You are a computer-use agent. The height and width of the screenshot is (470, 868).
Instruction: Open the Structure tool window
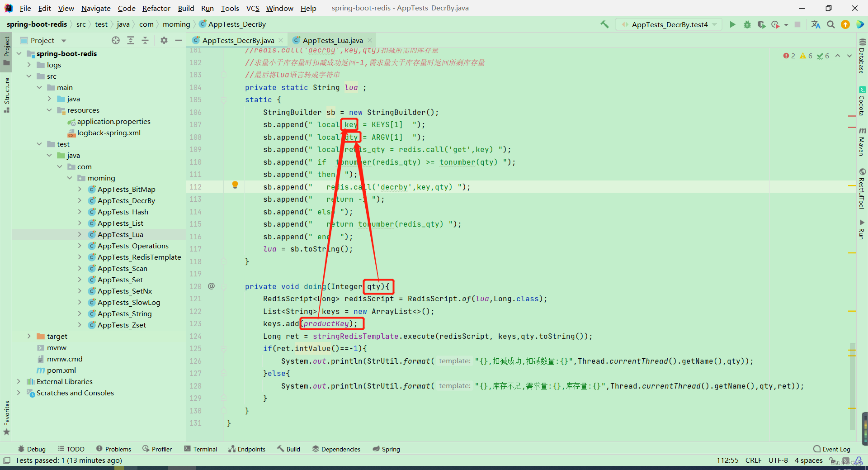coord(6,95)
